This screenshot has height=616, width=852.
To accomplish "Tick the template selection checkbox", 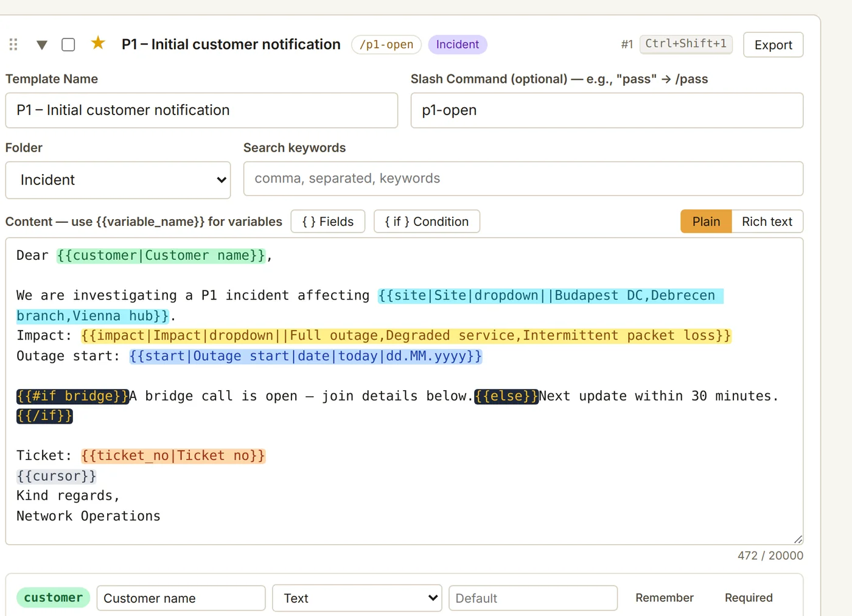I will pos(68,44).
